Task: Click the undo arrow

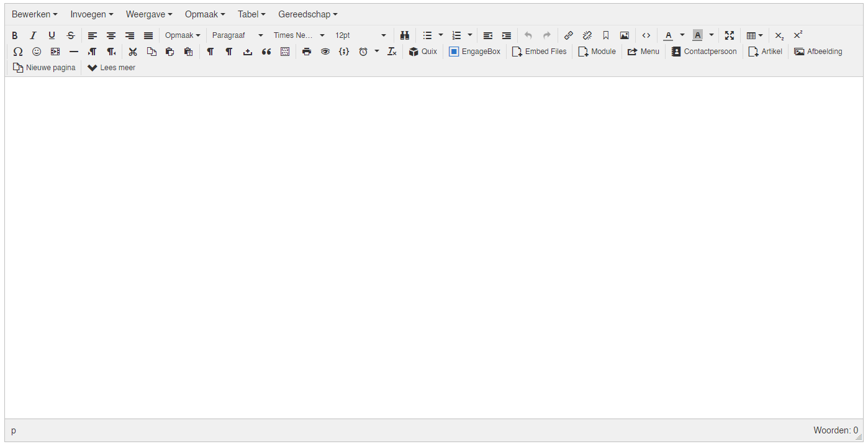Action: click(x=528, y=35)
